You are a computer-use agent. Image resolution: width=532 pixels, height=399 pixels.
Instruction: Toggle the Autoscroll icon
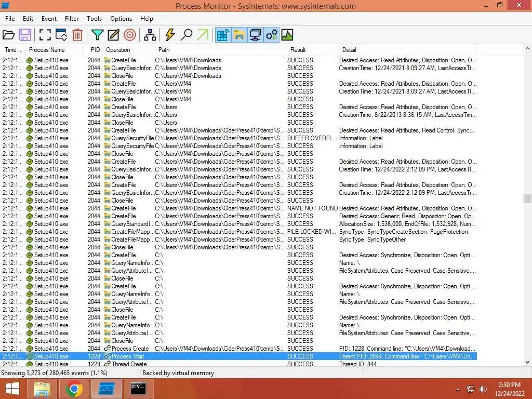pos(61,35)
